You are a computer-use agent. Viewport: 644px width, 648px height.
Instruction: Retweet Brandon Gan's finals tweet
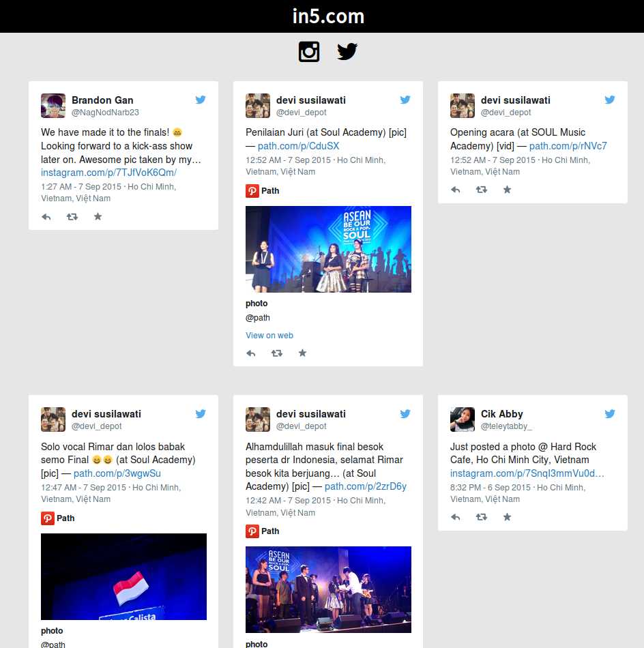pyautogui.click(x=72, y=216)
